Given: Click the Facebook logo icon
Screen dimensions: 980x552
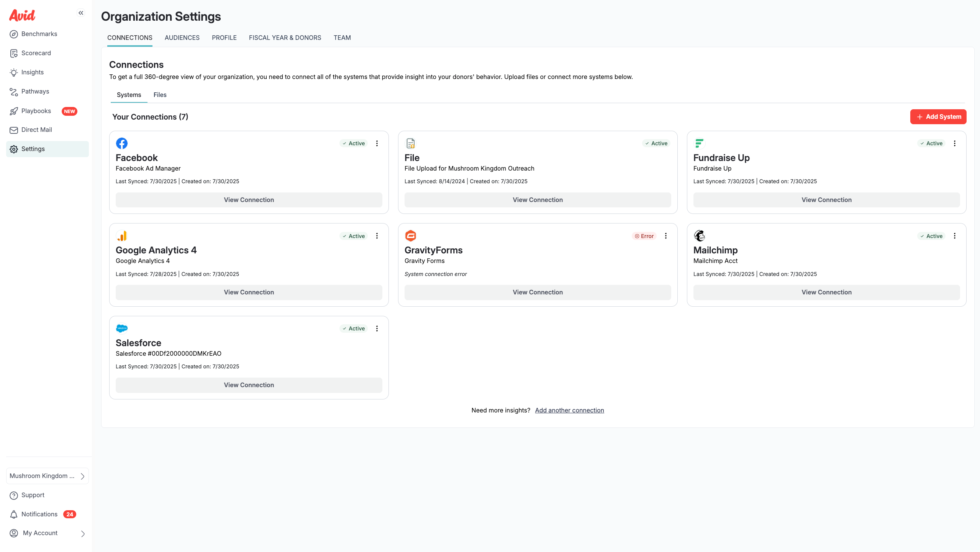Looking at the screenshot, I should [x=122, y=143].
